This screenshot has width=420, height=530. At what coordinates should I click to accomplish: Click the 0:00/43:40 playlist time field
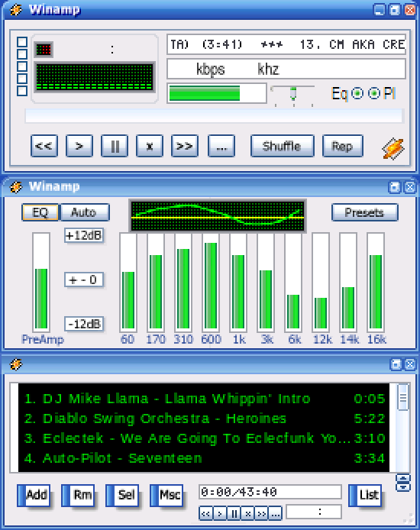click(x=270, y=492)
